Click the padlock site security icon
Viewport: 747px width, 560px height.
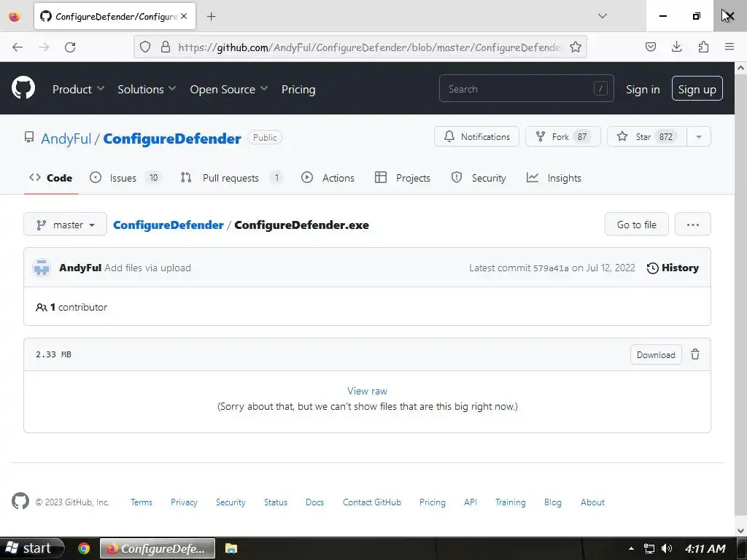pyautogui.click(x=166, y=47)
